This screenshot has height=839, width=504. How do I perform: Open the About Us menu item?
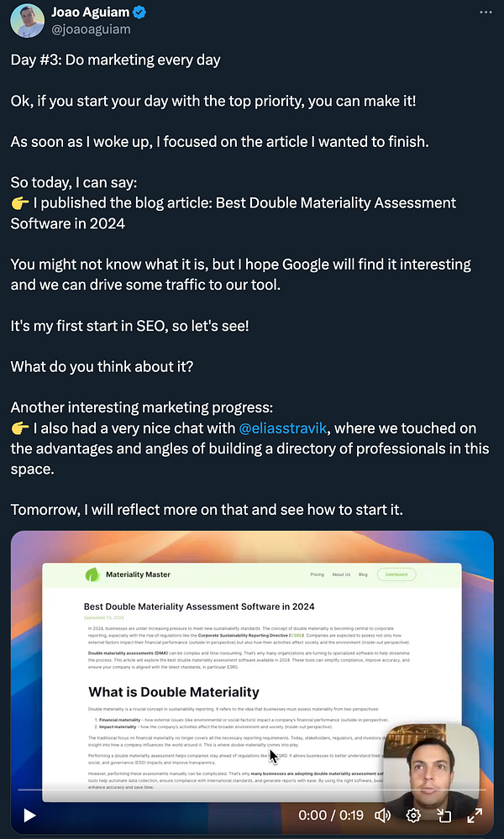coord(341,574)
